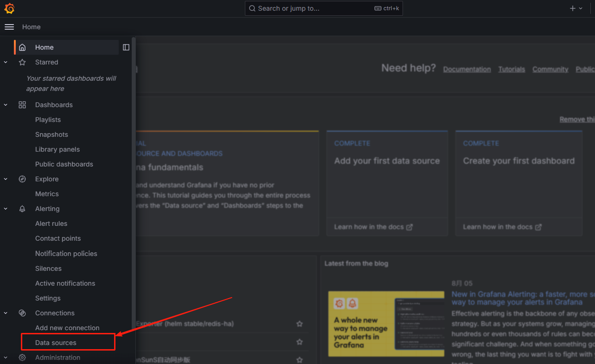Open the New in Grafana Alerting blog title
This screenshot has width=595, height=364.
(x=523, y=298)
